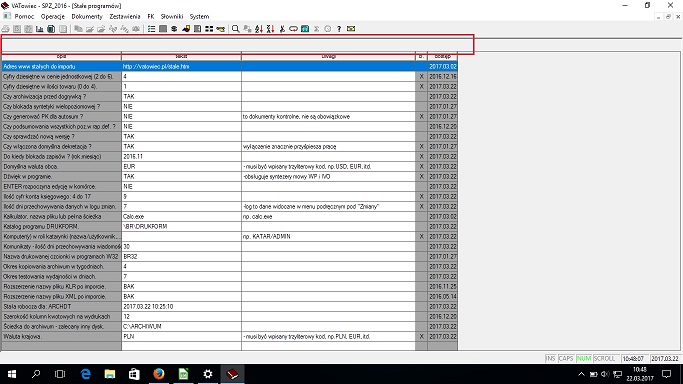Click the http://vatowiec.pl/stale.htm cell
Viewport: 683px width, 384px height.
(x=181, y=67)
